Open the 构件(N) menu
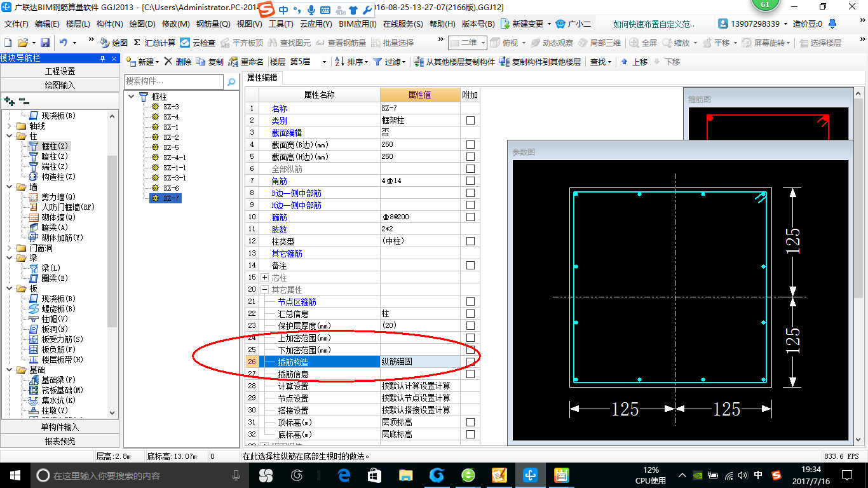Viewport: 868px width, 488px height. (x=109, y=24)
